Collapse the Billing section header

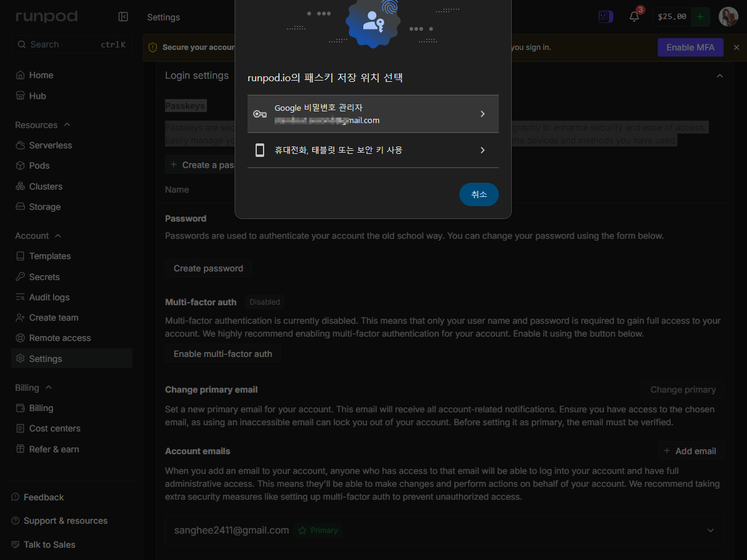(x=49, y=388)
